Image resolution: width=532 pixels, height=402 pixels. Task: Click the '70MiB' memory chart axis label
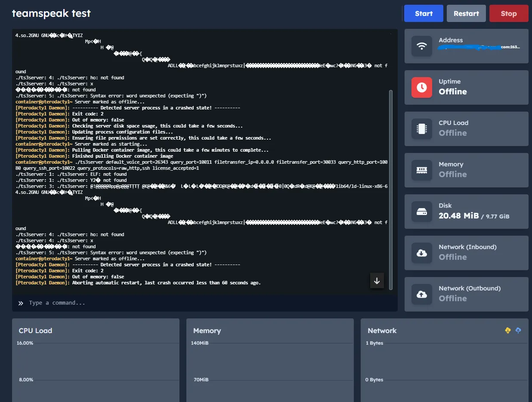201,380
